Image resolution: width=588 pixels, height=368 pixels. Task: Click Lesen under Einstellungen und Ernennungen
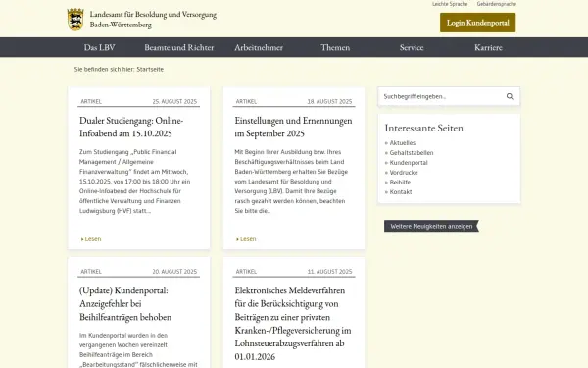click(x=246, y=239)
